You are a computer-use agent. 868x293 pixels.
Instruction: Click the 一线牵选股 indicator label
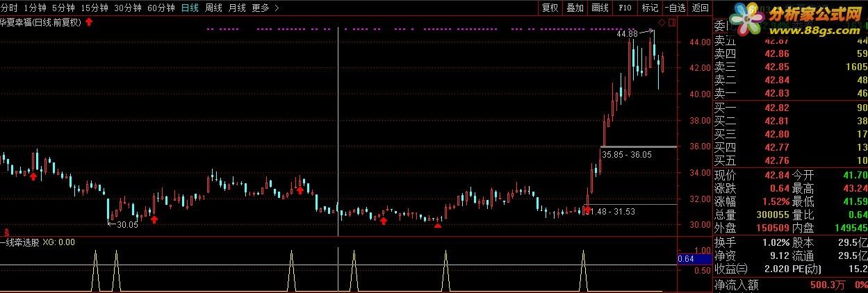pos(19,242)
